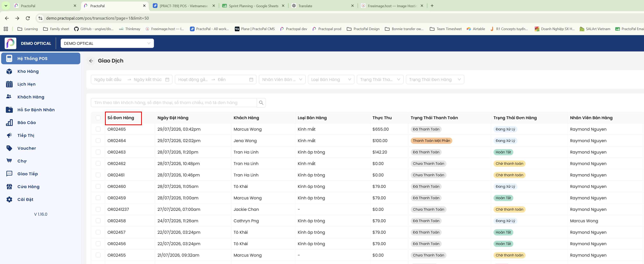Click the Tiếp Thị megaphone icon
Screen dimensions: 644x264
coord(9,135)
